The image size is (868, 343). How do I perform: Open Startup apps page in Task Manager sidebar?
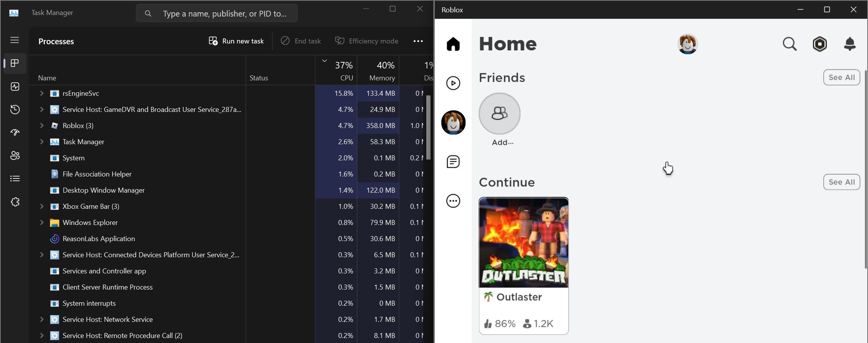click(x=15, y=133)
